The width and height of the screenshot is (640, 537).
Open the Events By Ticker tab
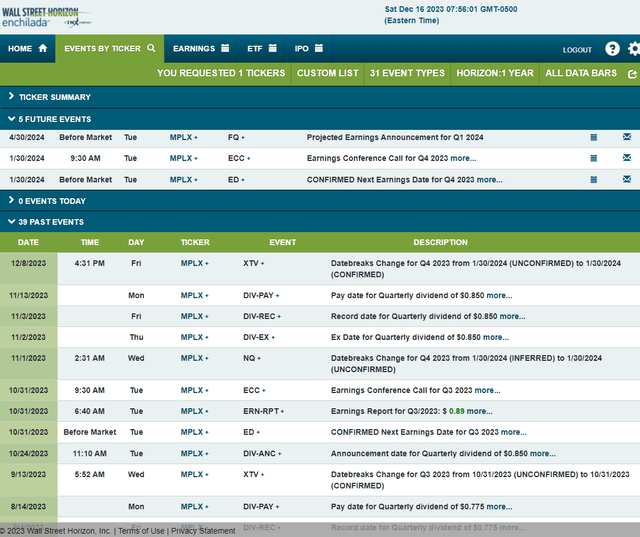[x=110, y=49]
